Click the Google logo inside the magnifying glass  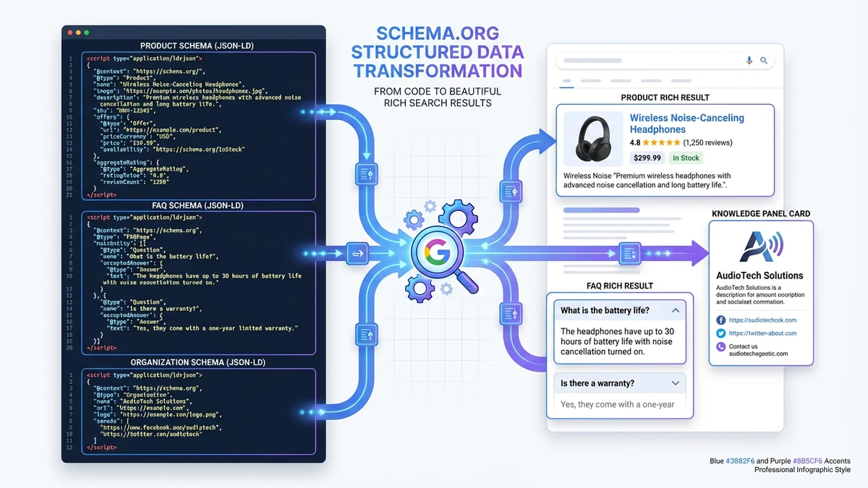[438, 252]
